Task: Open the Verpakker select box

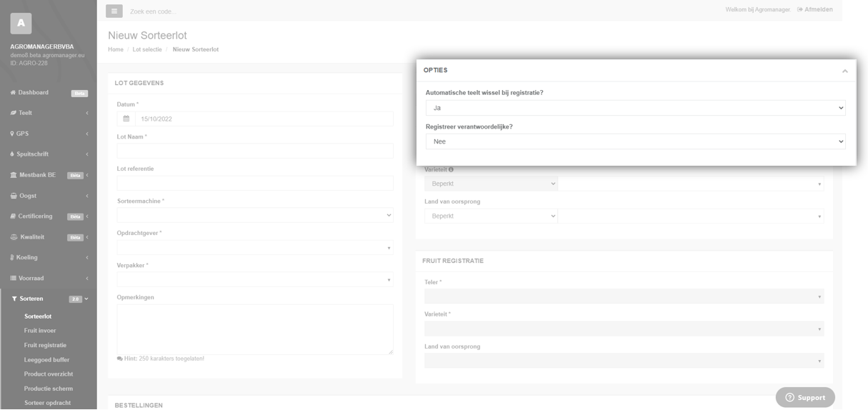Action: pyautogui.click(x=255, y=279)
